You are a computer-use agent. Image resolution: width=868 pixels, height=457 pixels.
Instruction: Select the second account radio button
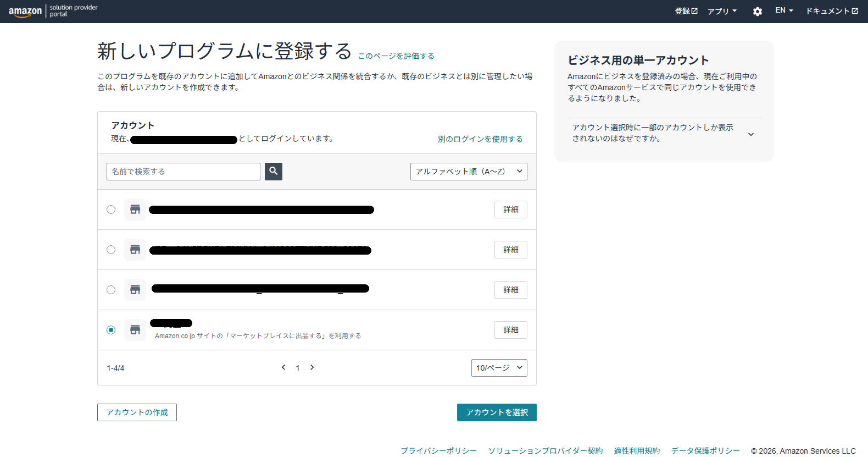coord(111,250)
